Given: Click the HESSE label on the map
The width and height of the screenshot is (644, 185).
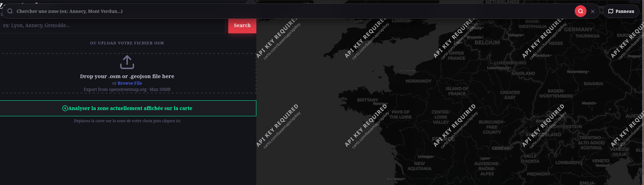Looking at the screenshot, I should point(556,43).
